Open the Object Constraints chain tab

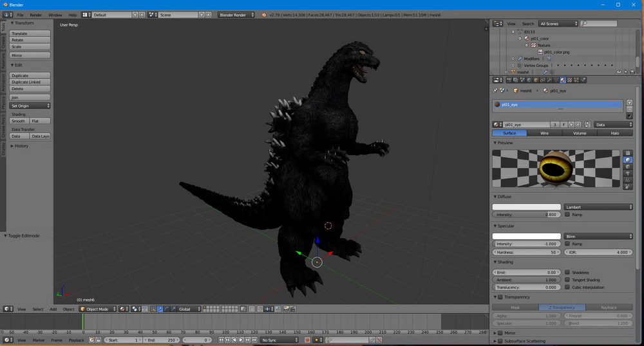coord(542,80)
